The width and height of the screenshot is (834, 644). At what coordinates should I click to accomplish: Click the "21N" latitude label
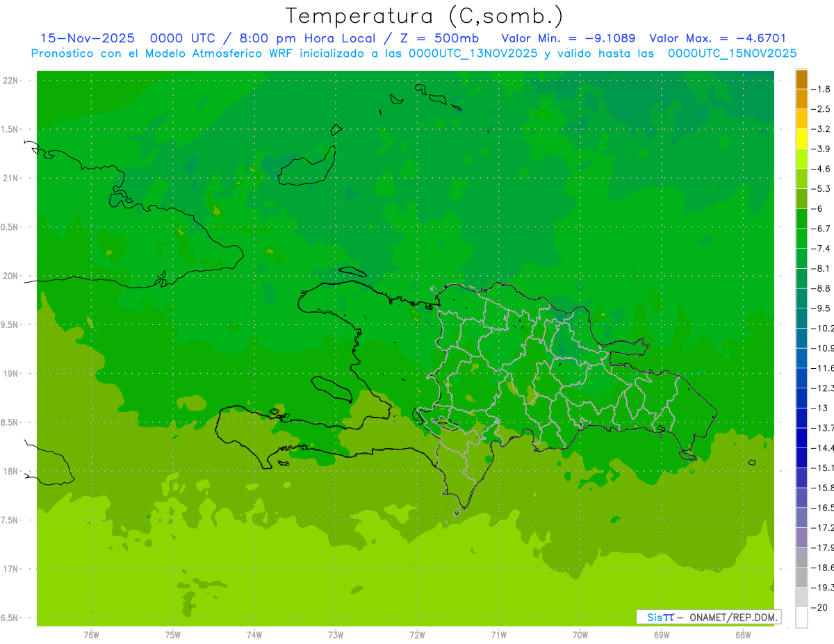click(11, 178)
